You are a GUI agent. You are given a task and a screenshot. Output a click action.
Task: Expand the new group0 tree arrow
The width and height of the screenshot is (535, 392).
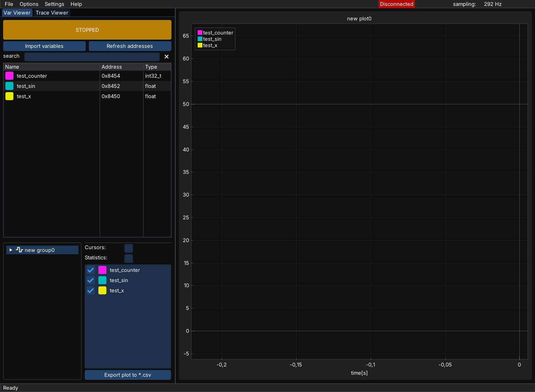[11, 250]
